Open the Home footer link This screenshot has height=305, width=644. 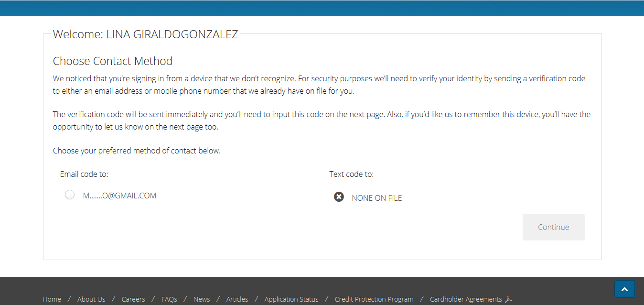tap(52, 299)
